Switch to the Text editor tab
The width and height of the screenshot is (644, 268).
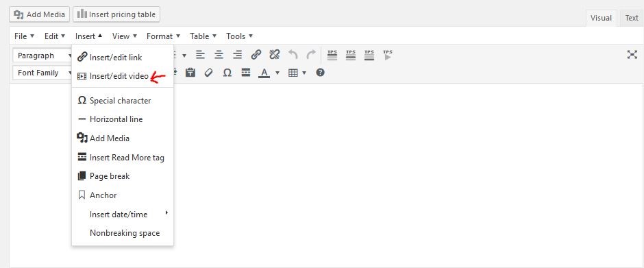tap(631, 18)
